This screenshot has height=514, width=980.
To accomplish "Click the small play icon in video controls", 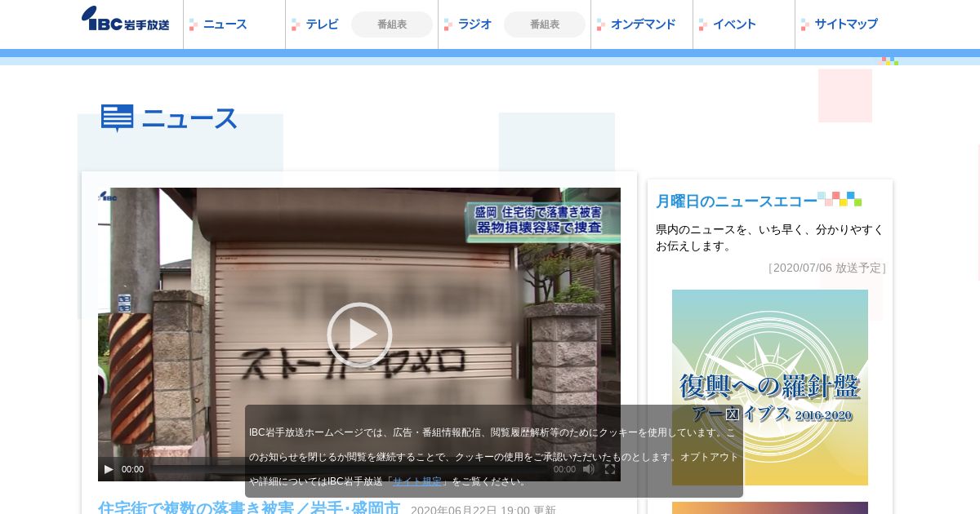I will [x=109, y=469].
